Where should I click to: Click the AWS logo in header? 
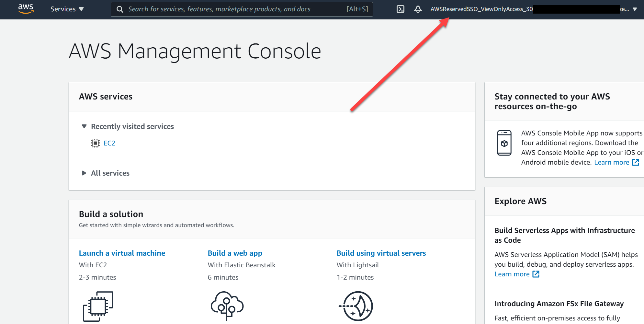point(26,9)
